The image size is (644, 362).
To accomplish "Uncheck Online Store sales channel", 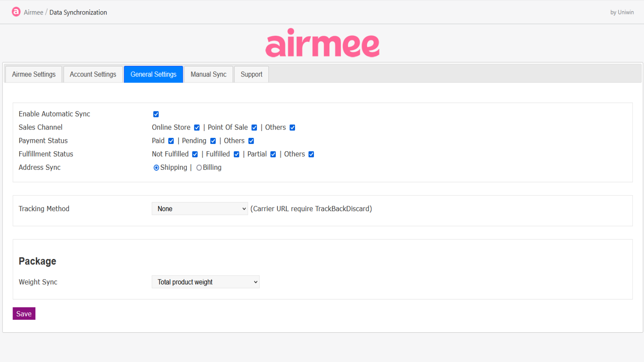I will tap(197, 128).
